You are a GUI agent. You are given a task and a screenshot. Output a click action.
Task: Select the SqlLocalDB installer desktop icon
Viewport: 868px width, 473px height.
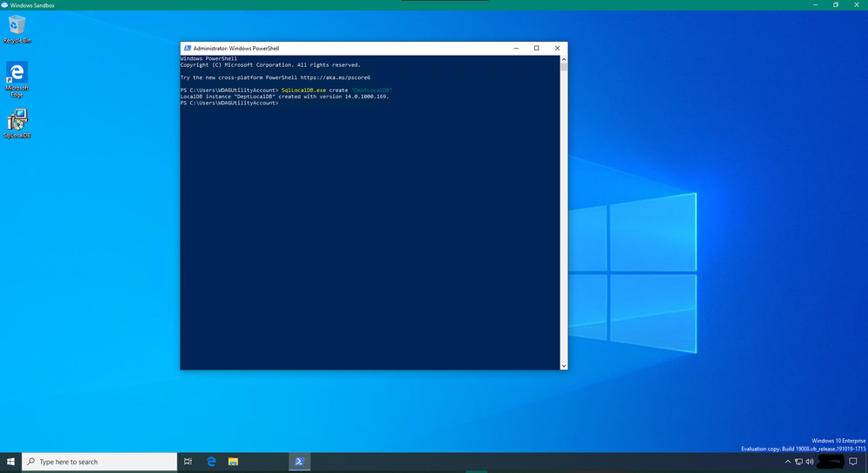(17, 123)
